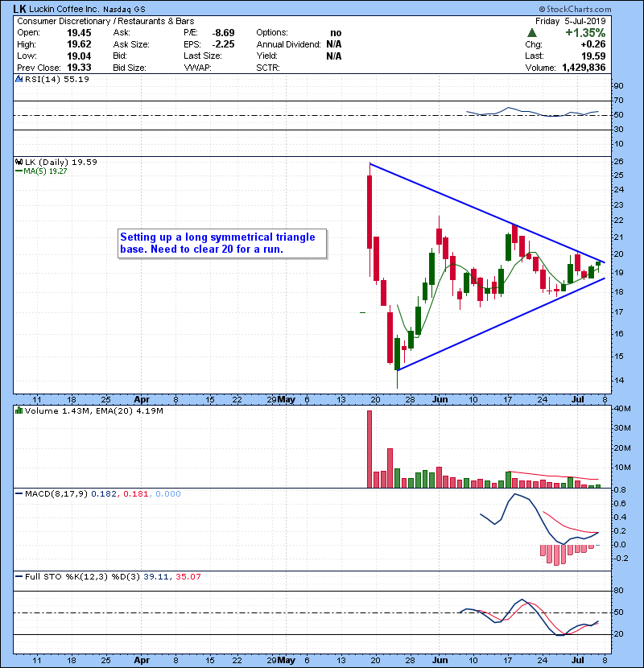This screenshot has height=668, width=644.
Task: Click the volume bars icon beside Volume 1.43M
Action: (19, 410)
